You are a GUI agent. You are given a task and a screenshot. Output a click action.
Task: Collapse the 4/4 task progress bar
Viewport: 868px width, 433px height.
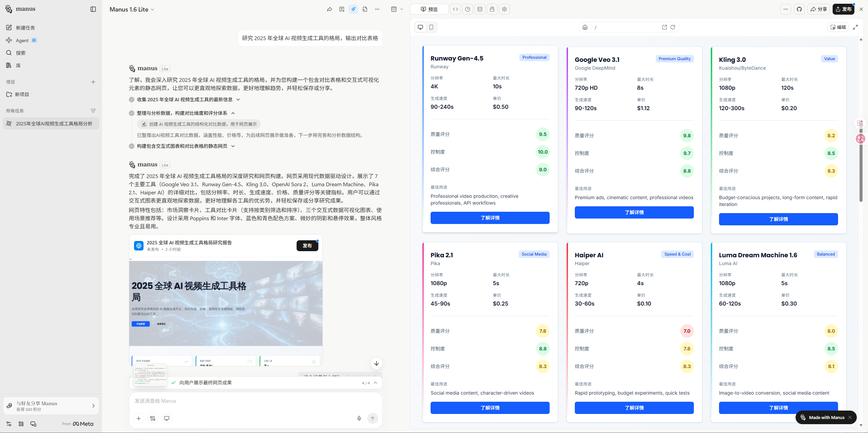point(375,383)
